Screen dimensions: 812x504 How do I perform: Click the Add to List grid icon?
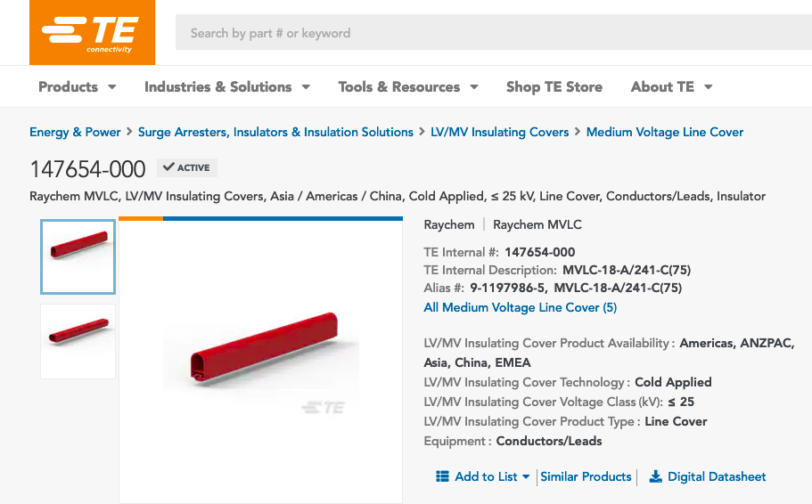coord(442,476)
